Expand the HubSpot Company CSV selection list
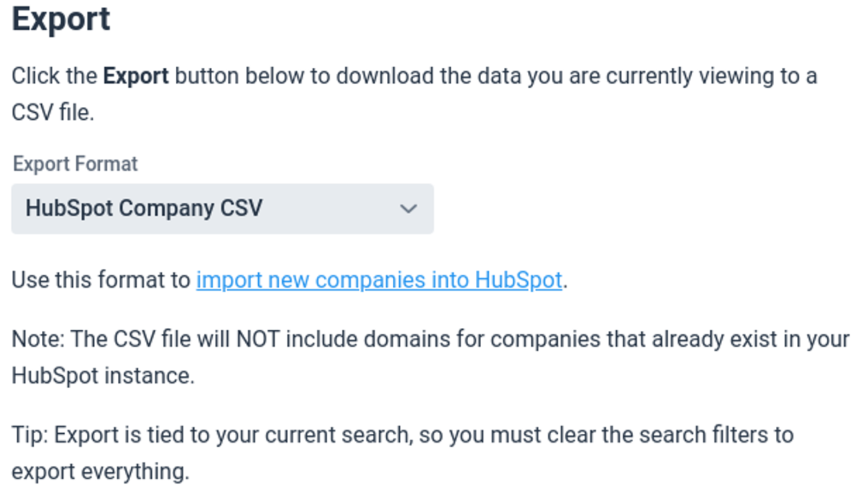Image resolution: width=868 pixels, height=488 pixels. pyautogui.click(x=222, y=209)
